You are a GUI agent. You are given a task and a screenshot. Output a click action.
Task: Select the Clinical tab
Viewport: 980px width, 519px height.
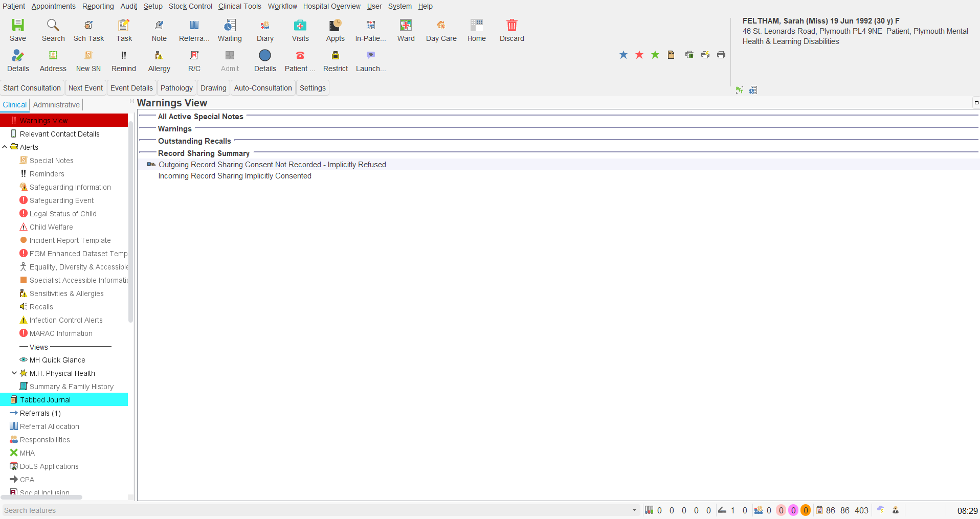coord(14,104)
